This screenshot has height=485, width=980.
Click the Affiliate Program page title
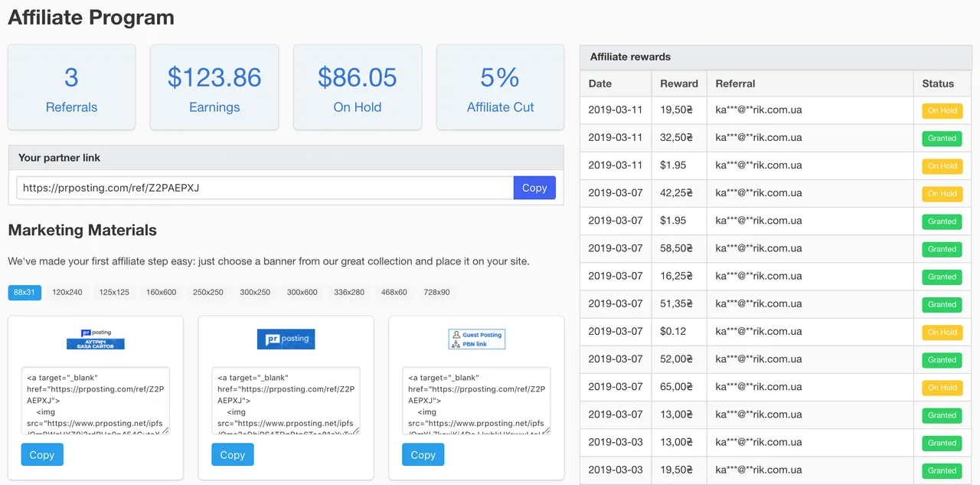click(91, 17)
